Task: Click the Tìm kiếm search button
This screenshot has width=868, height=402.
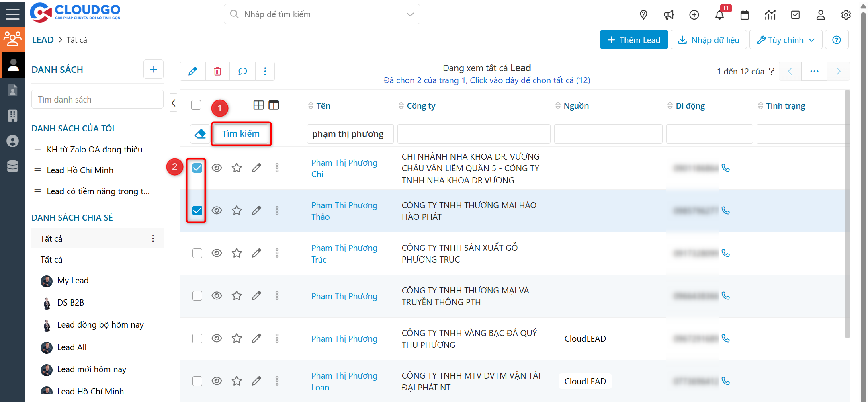Action: pos(241,133)
